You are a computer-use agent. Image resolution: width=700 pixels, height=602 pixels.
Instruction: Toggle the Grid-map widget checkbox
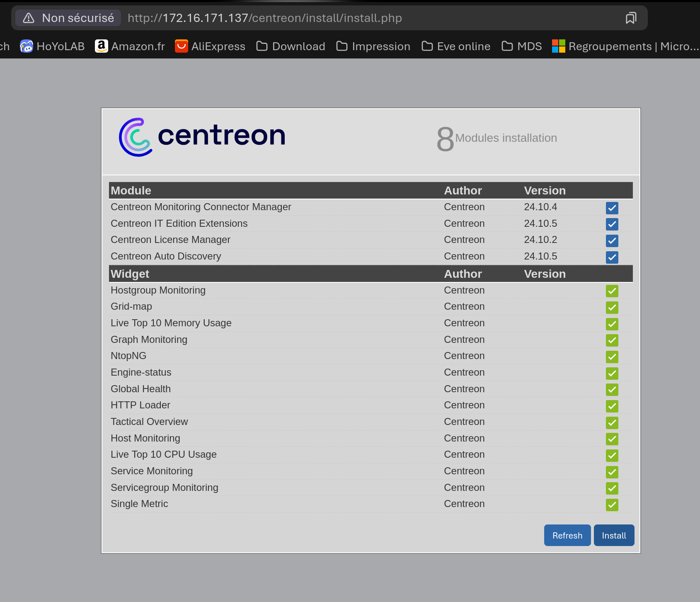click(612, 307)
